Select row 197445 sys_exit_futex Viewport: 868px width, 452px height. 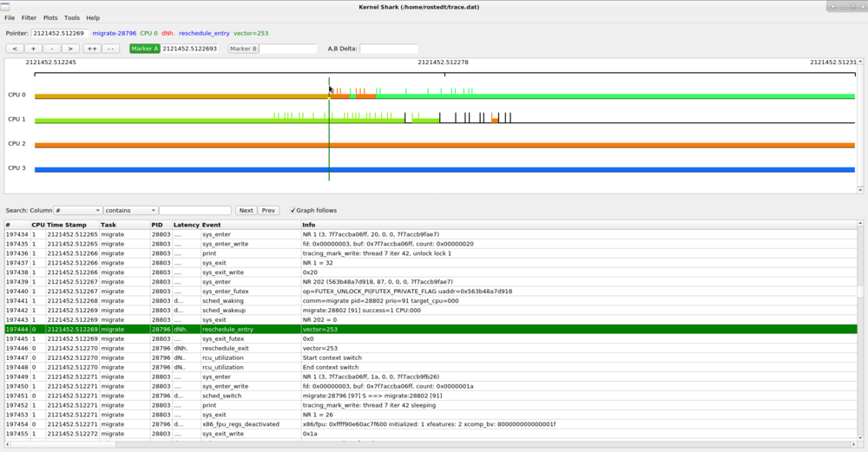pyautogui.click(x=431, y=338)
